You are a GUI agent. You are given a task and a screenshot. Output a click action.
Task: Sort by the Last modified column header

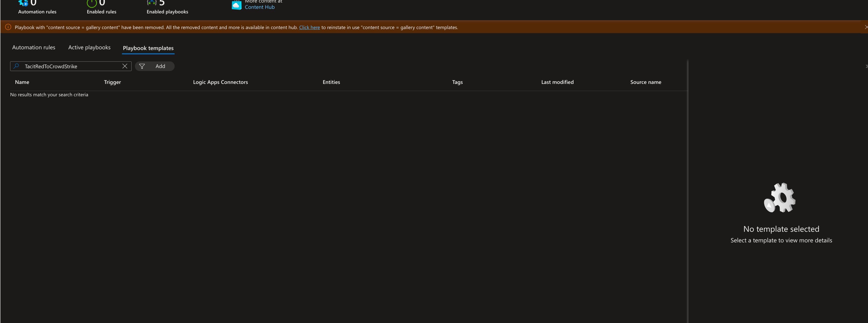click(557, 82)
